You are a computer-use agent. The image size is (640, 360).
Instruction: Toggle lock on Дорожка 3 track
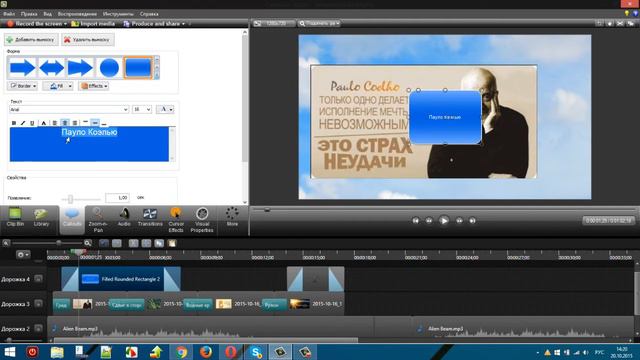[x=38, y=304]
